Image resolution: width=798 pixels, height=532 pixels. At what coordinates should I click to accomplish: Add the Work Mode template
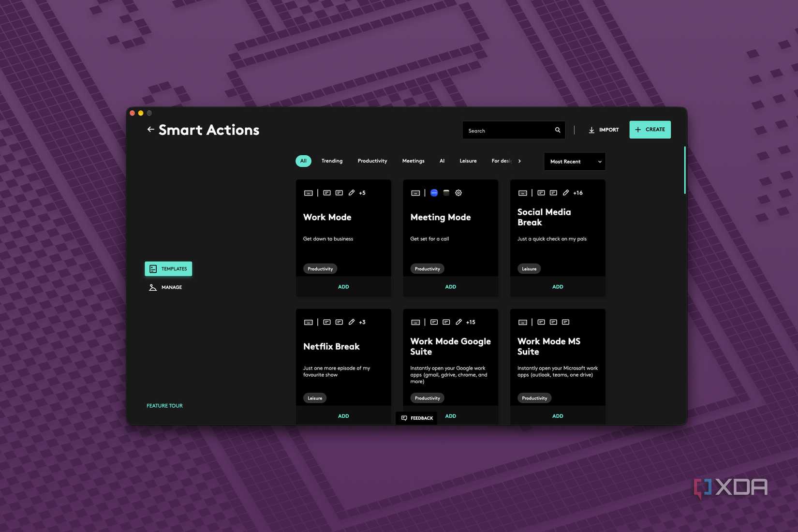tap(343, 287)
